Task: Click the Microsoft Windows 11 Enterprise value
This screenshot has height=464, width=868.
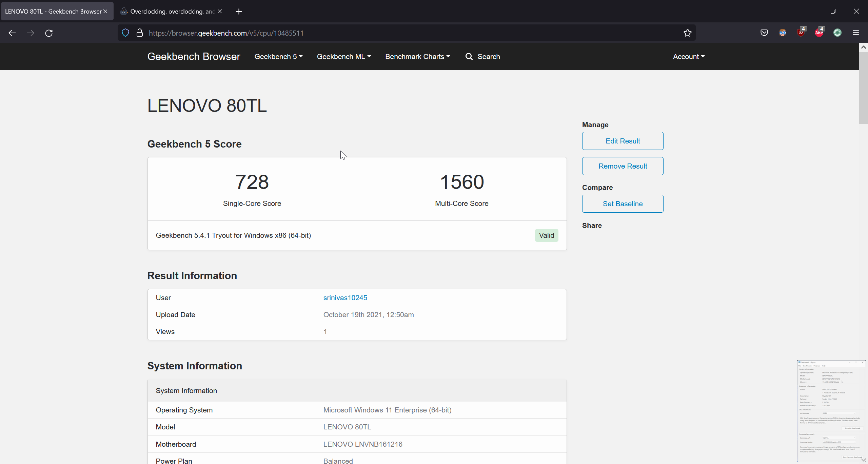Action: (x=387, y=410)
